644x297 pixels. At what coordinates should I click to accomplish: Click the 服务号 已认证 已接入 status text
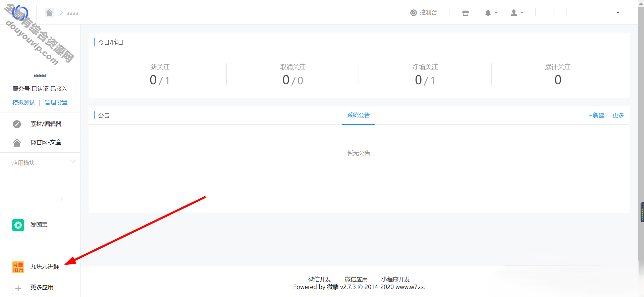[x=40, y=89]
